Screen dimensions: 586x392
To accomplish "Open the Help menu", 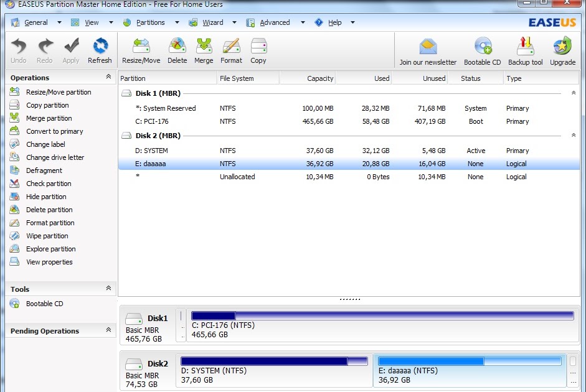I will coord(334,23).
